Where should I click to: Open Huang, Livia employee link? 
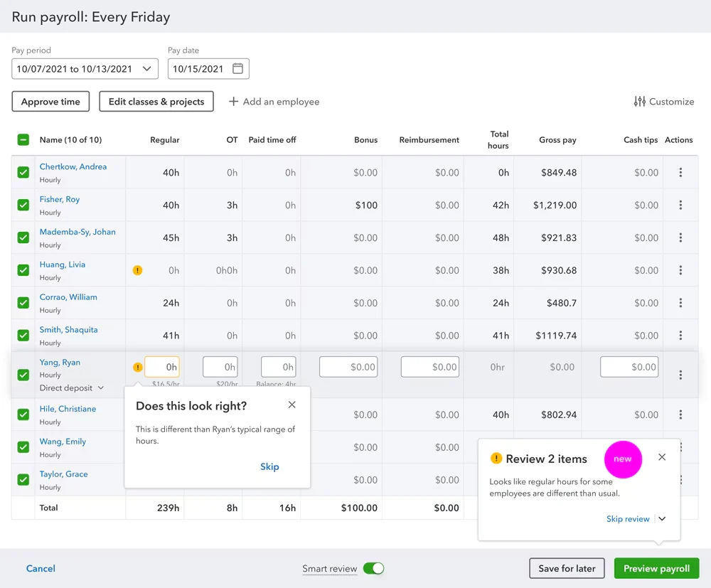(62, 264)
